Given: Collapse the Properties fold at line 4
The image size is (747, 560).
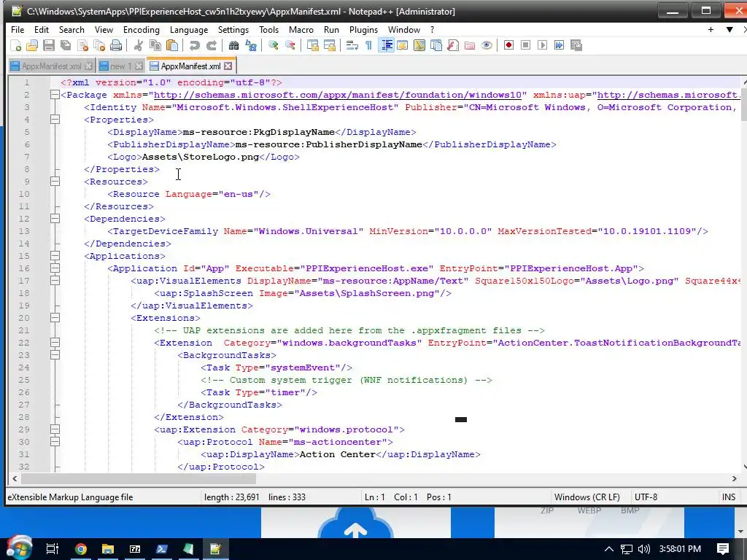Looking at the screenshot, I should 55,120.
